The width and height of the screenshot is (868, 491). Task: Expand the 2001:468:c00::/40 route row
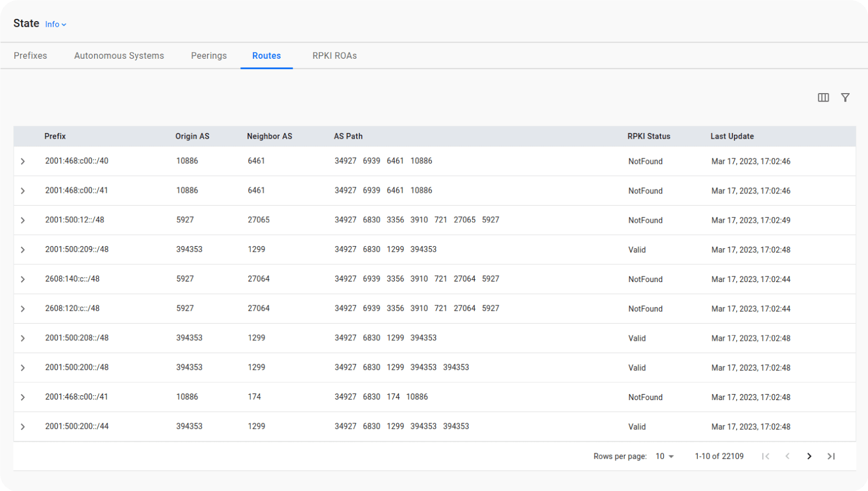coord(23,161)
